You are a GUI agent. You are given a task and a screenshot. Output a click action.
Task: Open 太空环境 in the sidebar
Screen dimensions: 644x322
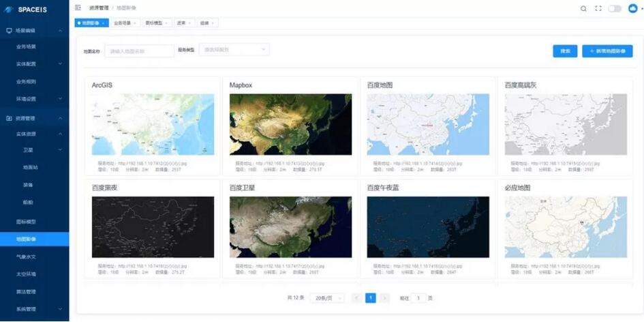click(27, 274)
